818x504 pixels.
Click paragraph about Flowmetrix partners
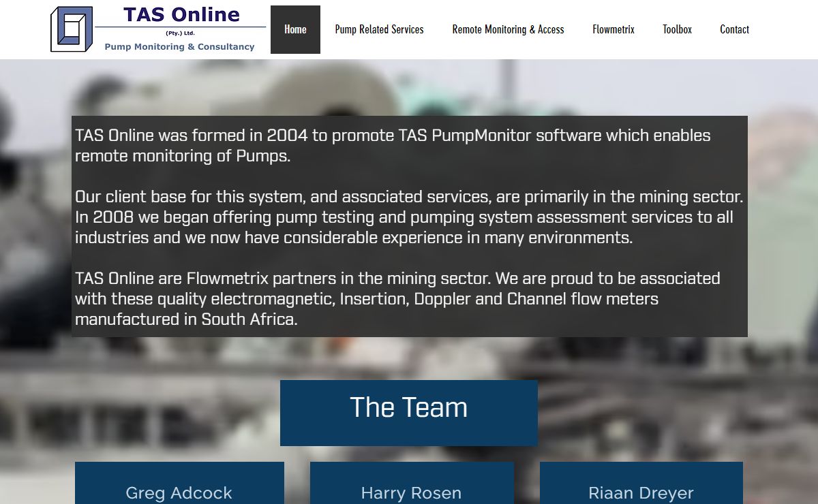[397, 299]
